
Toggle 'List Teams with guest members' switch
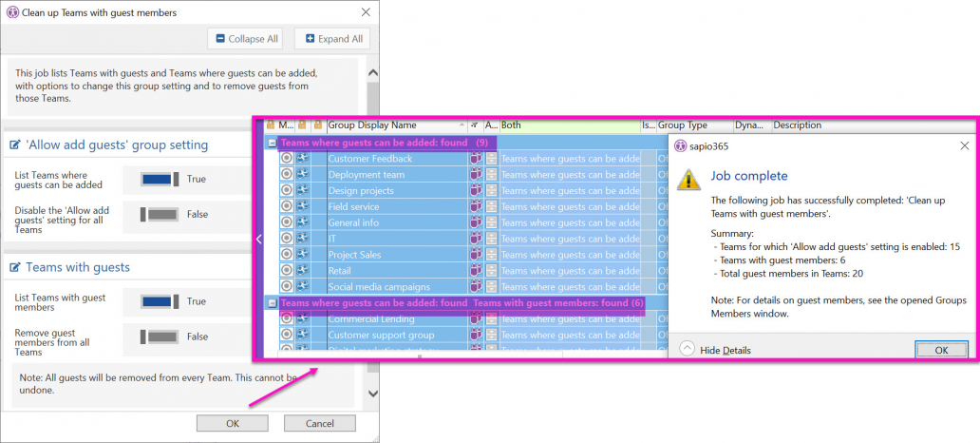(x=160, y=301)
